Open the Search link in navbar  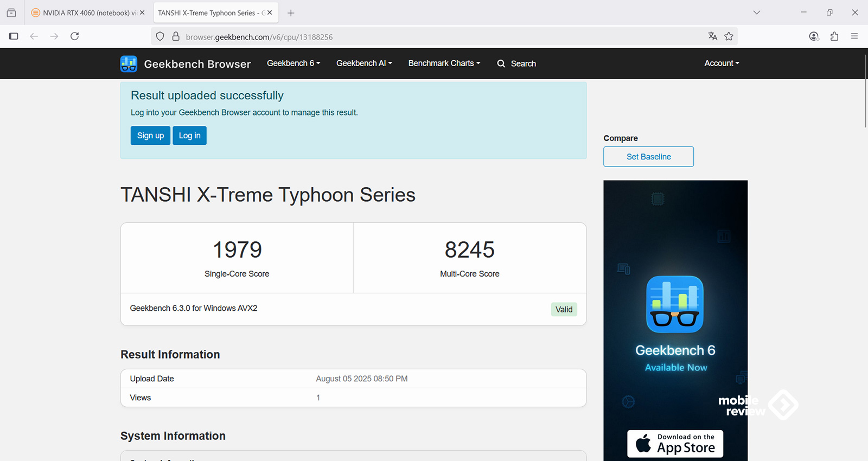516,63
